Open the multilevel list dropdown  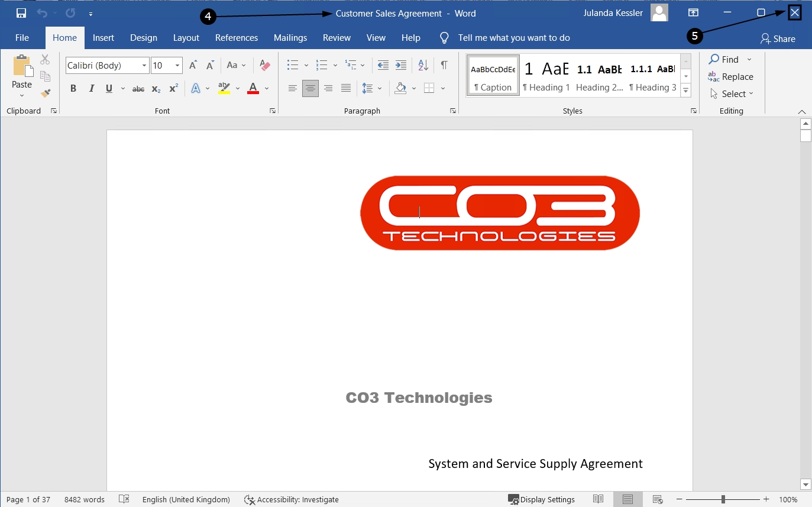[x=363, y=66]
